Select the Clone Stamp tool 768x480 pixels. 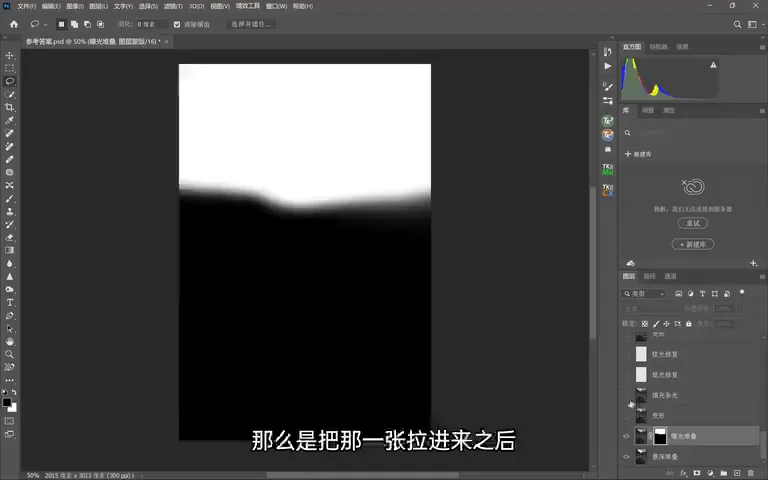click(9, 212)
